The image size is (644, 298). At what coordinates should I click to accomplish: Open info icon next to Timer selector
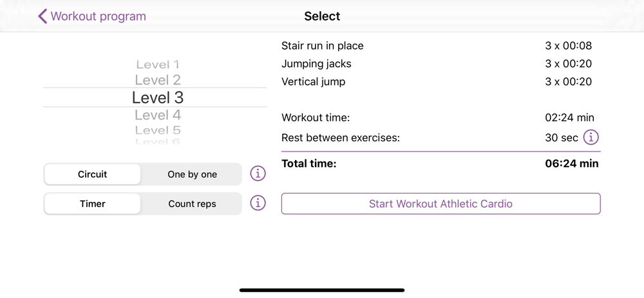258,203
